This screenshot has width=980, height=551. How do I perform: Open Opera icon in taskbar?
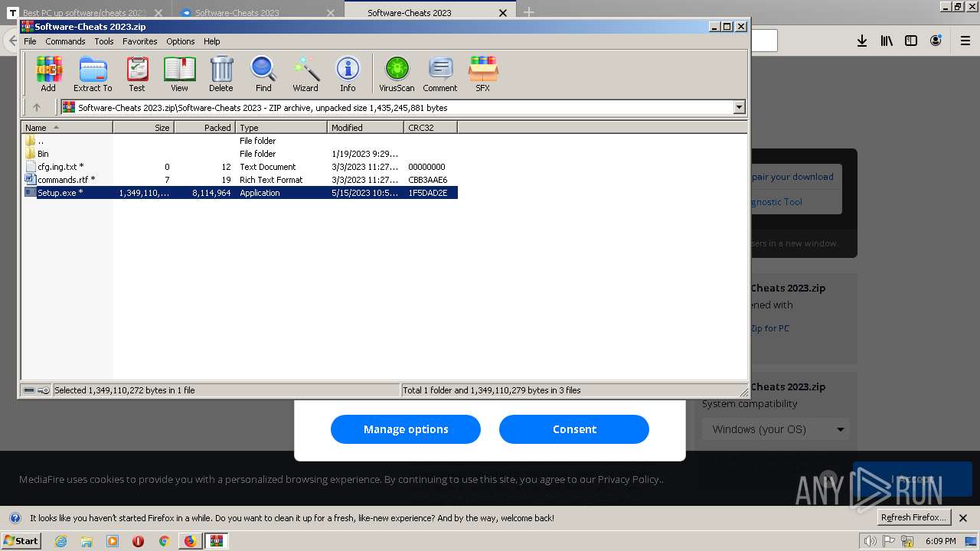click(138, 541)
